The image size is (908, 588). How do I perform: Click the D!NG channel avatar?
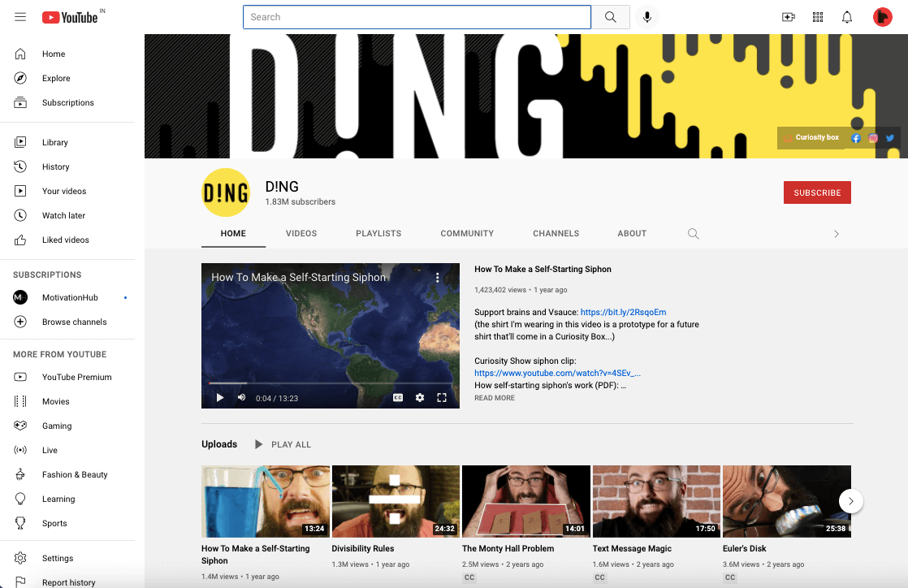click(x=226, y=192)
